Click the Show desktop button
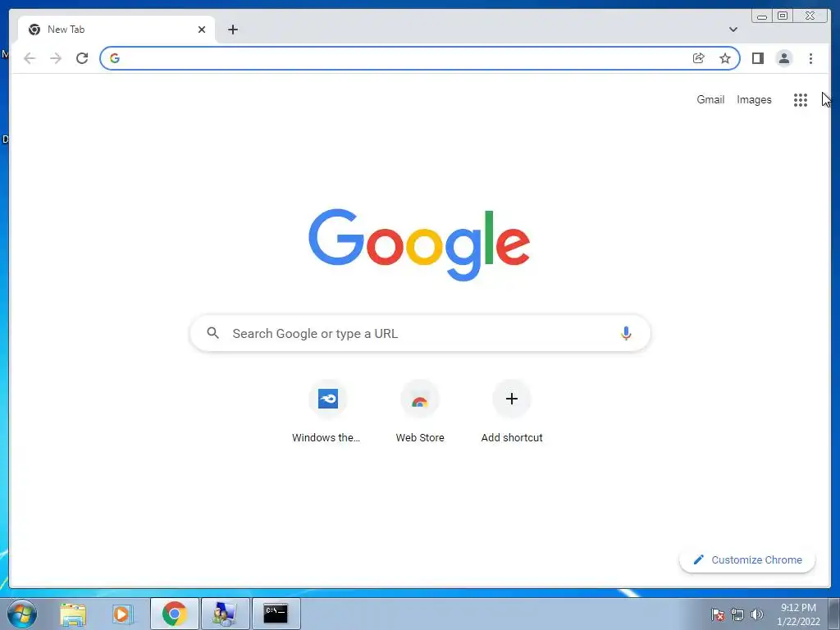The width and height of the screenshot is (840, 630). click(833, 614)
